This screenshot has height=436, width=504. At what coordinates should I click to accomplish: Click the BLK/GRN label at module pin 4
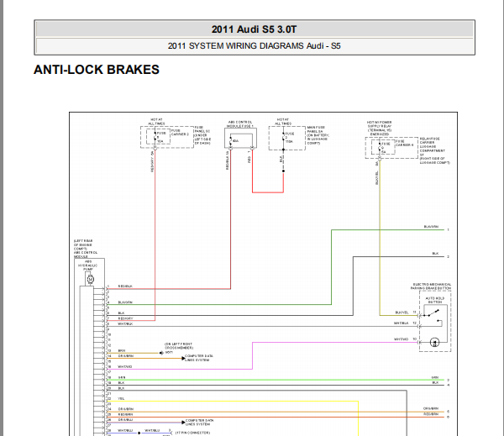[125, 302]
